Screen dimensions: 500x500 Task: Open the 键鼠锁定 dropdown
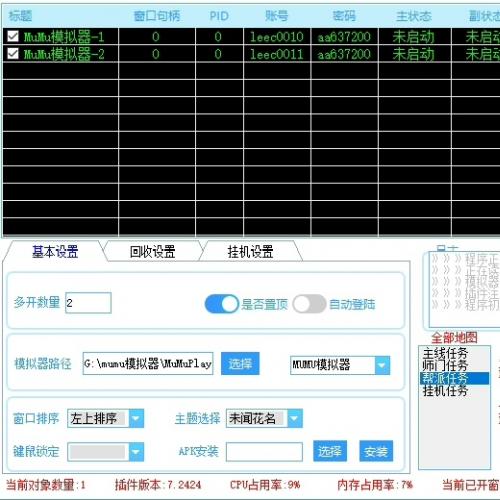point(105,452)
